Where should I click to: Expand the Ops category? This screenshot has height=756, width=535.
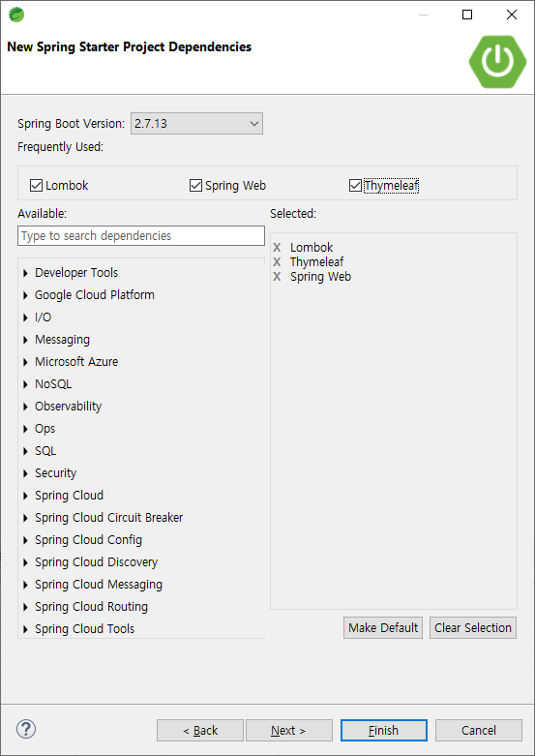[x=25, y=429]
